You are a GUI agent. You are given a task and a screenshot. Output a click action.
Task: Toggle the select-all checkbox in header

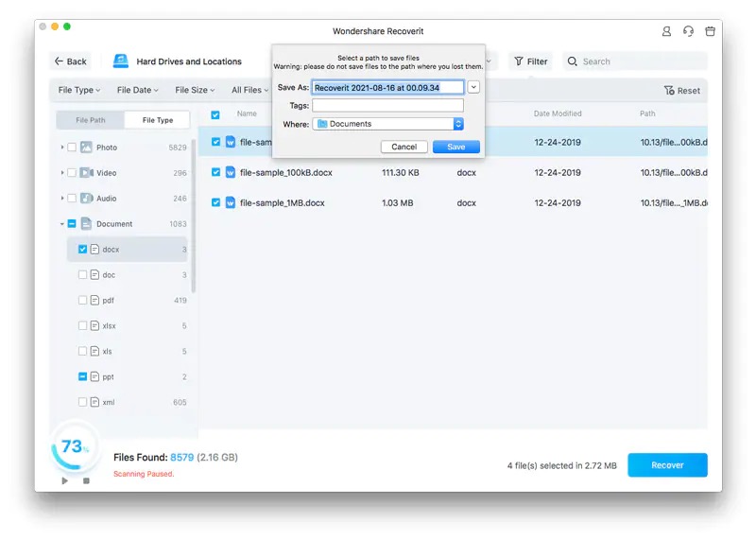tap(215, 114)
